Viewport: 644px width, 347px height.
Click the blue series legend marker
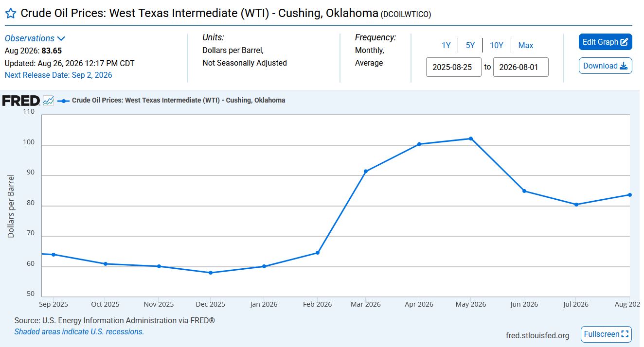coord(63,101)
